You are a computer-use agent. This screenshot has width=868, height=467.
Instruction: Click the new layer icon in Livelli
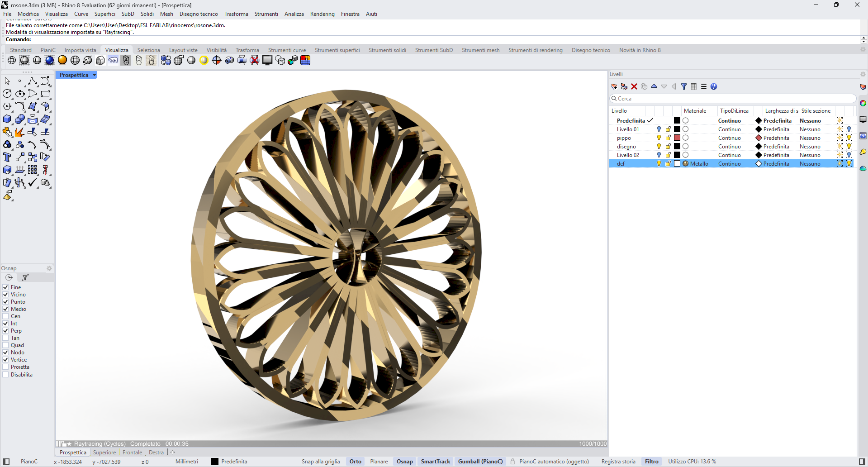click(614, 86)
